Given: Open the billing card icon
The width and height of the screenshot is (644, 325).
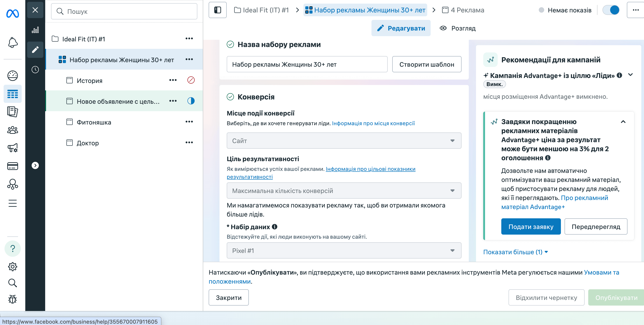Looking at the screenshot, I should pyautogui.click(x=12, y=166).
